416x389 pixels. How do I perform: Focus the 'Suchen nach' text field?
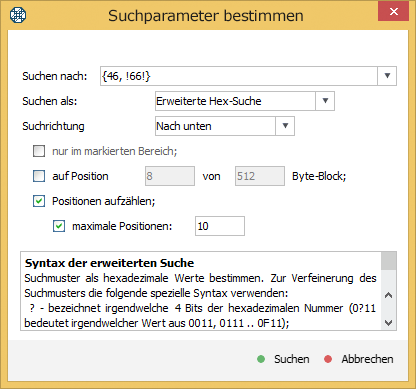pos(239,76)
